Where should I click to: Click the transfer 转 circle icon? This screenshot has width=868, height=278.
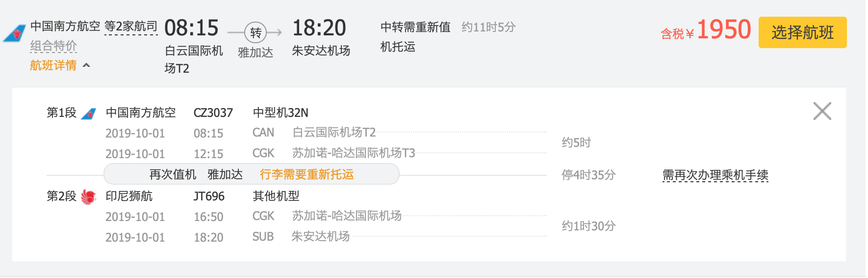click(x=255, y=33)
